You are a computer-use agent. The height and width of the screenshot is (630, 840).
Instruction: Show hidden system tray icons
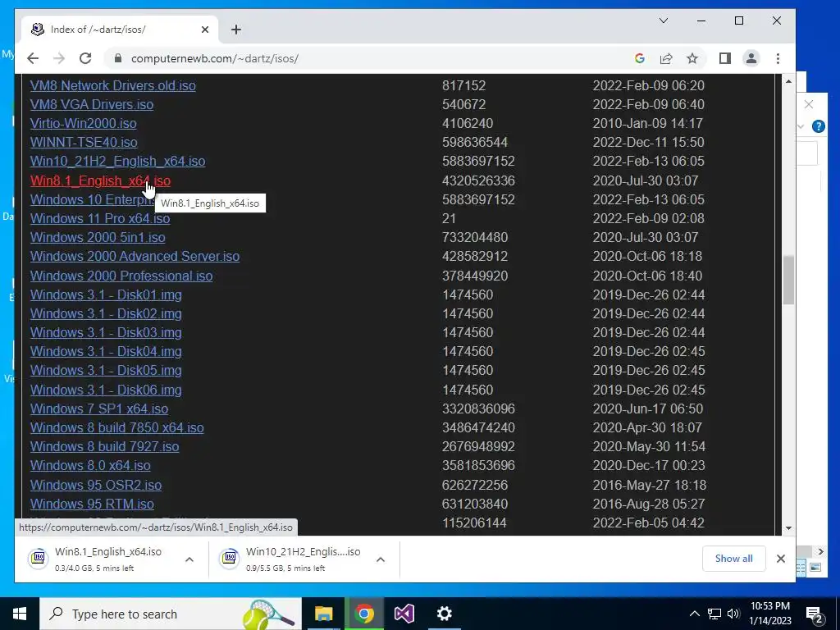(x=694, y=614)
